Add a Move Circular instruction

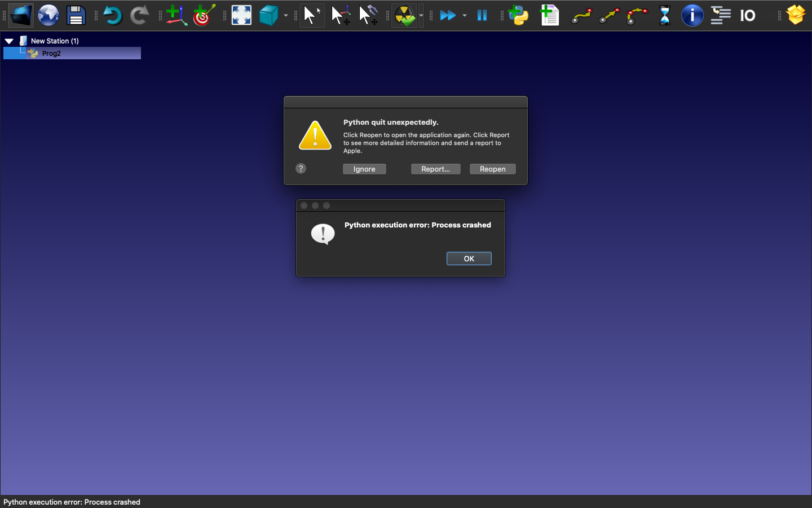click(637, 15)
